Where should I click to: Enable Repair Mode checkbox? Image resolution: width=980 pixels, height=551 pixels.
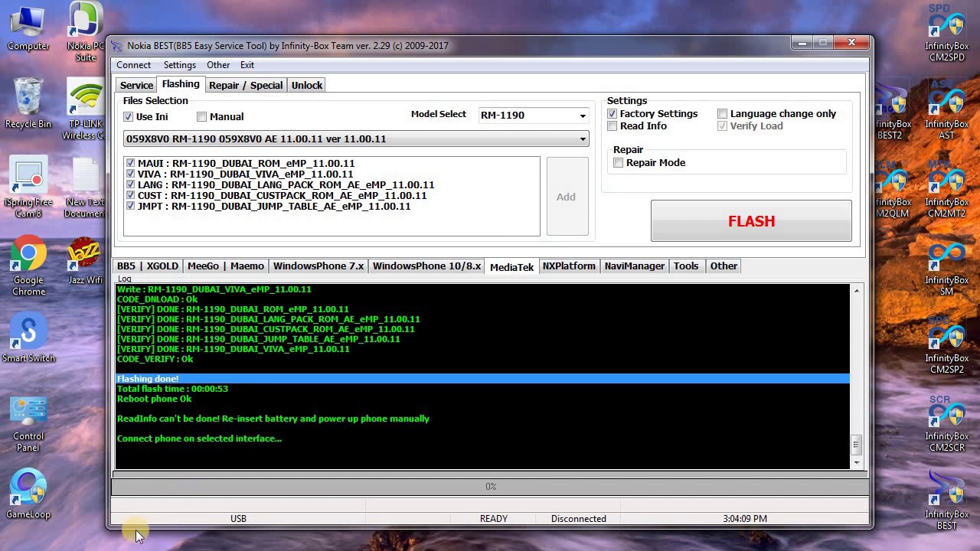(618, 162)
